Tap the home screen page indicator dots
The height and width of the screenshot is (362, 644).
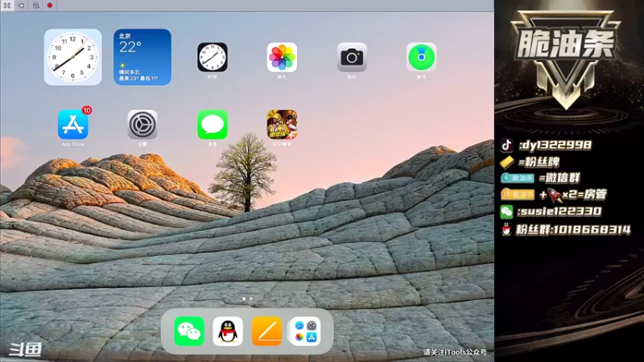pos(247,298)
